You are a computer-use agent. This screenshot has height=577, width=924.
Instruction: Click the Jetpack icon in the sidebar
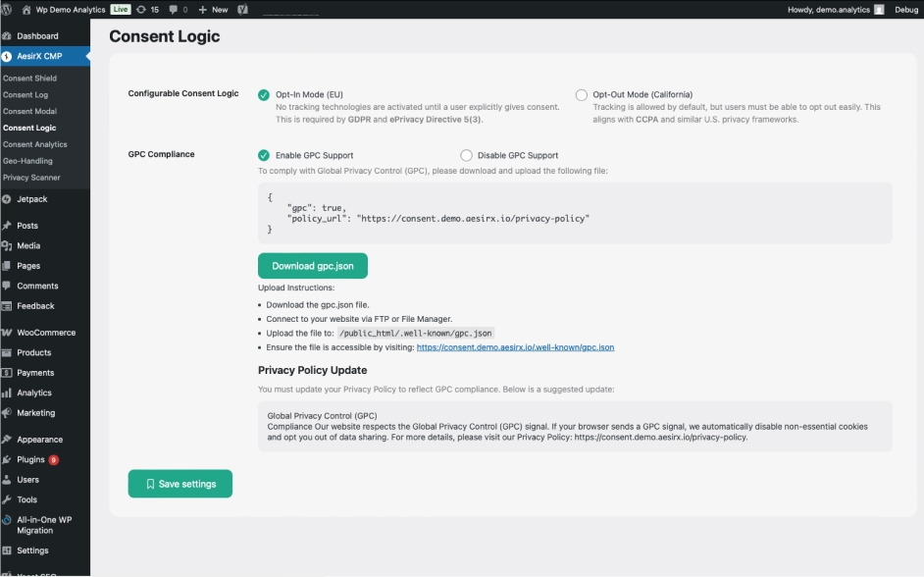7,199
